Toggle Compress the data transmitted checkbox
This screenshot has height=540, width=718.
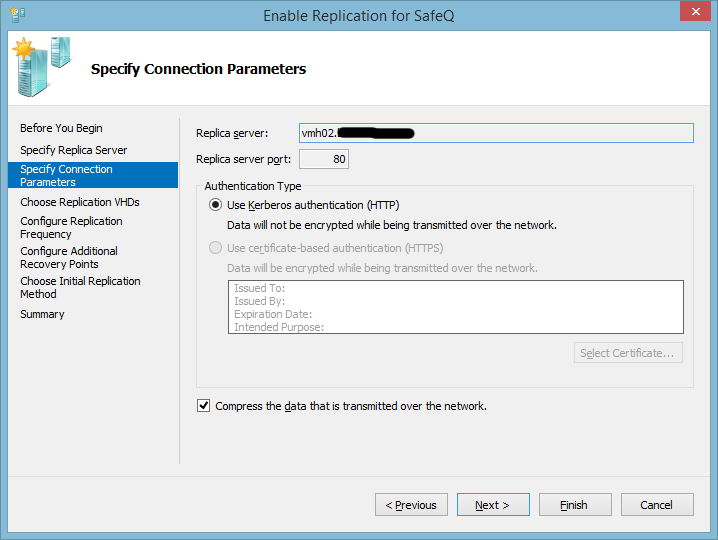204,406
